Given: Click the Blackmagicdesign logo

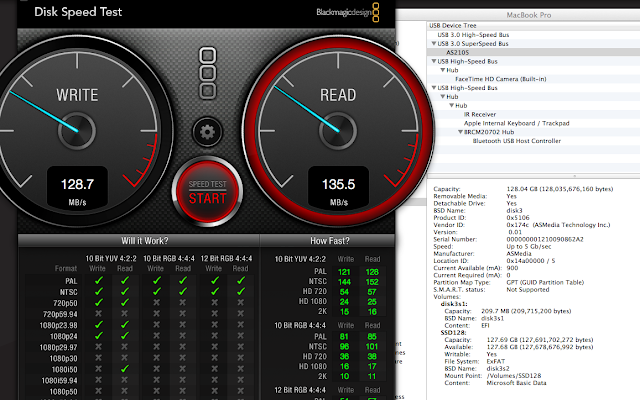Looking at the screenshot, I should [348, 12].
